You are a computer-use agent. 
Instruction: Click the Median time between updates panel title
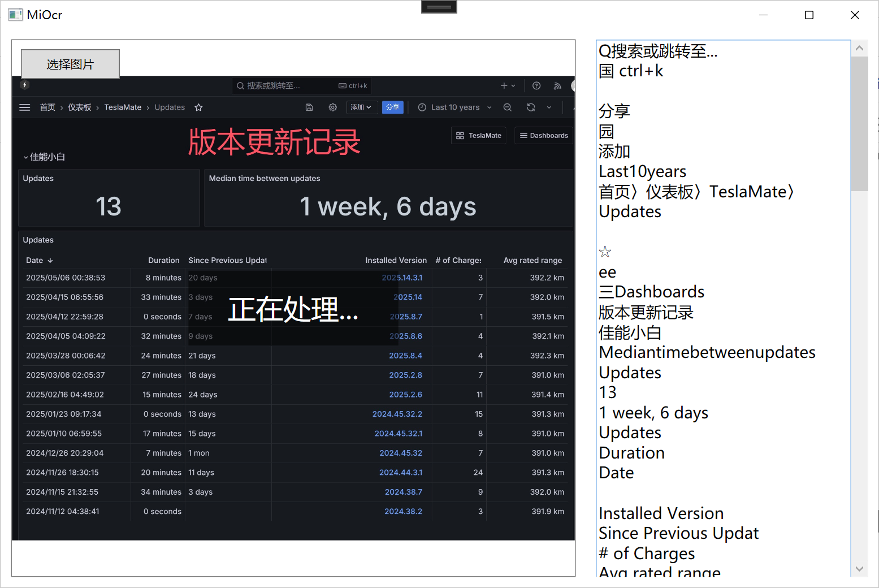(x=265, y=179)
